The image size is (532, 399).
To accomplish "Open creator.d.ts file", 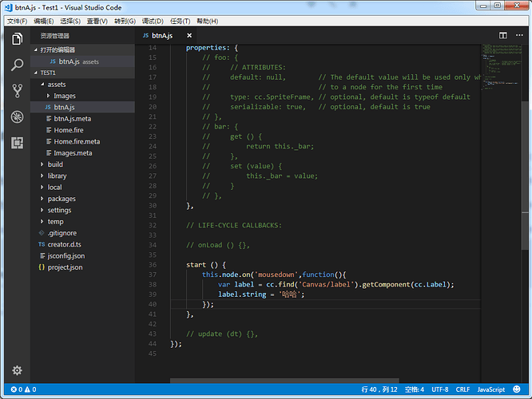I will click(82, 244).
